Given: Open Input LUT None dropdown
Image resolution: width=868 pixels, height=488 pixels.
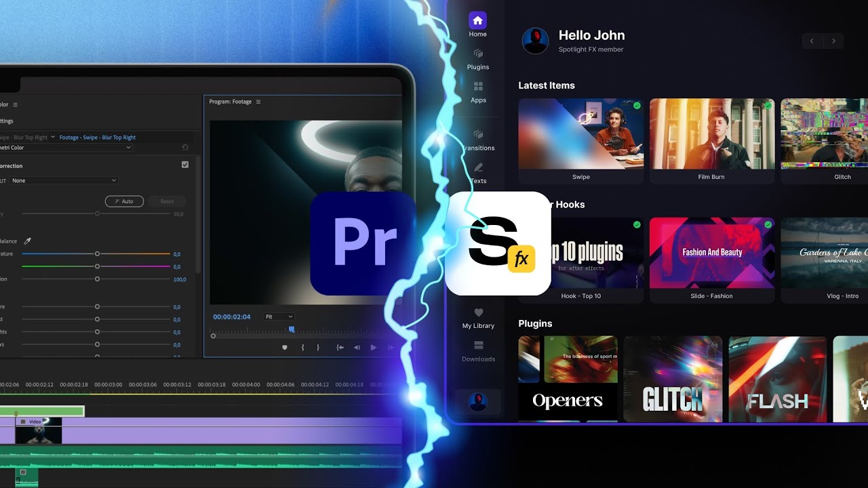Looking at the screenshot, I should 64,180.
